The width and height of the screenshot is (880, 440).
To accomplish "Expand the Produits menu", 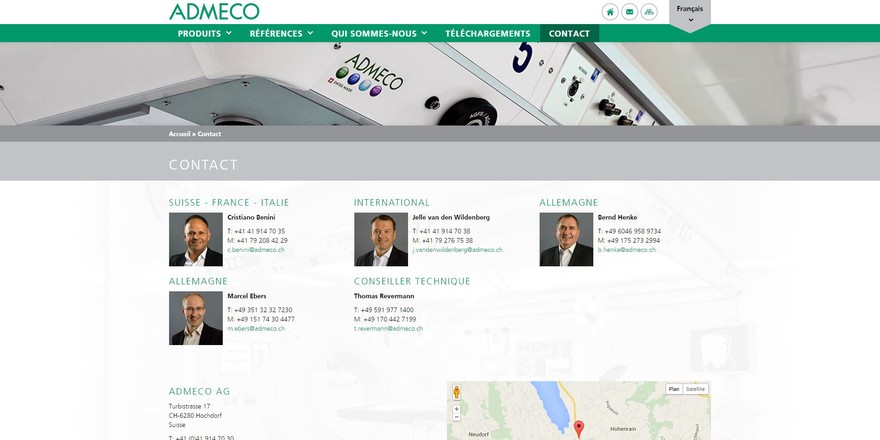I will (x=205, y=33).
